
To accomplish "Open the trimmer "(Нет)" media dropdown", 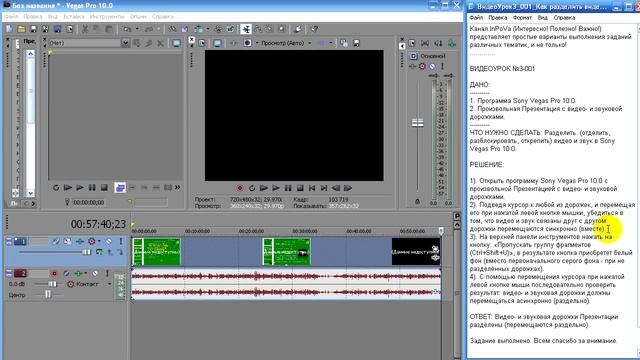I will (125, 43).
